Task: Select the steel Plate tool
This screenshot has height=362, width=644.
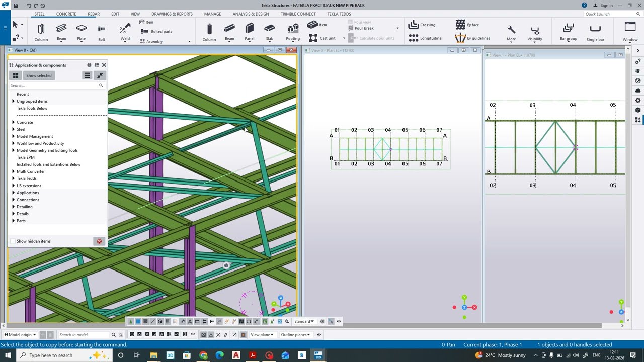Action: (x=81, y=32)
